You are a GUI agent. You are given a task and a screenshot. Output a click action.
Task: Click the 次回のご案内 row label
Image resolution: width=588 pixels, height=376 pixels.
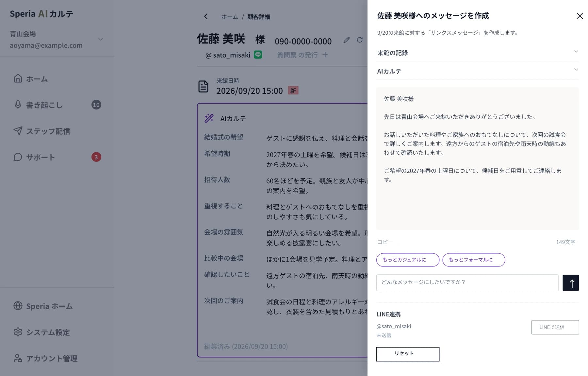click(224, 301)
